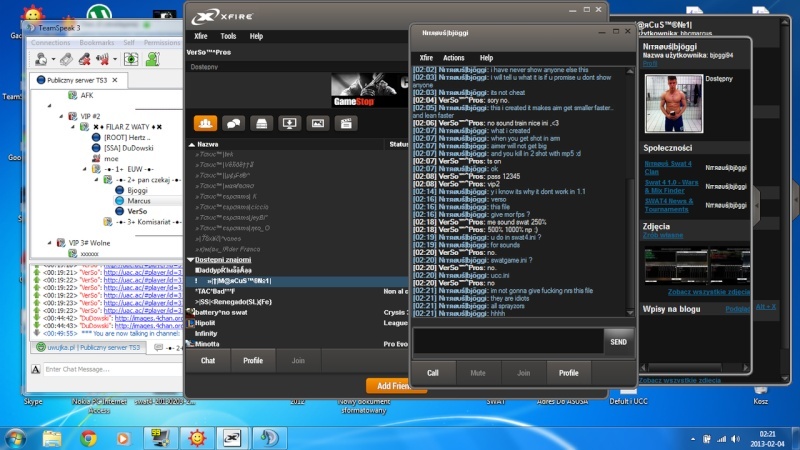Launch Chrome from the taskbar
The image size is (800, 450).
pos(88,438)
